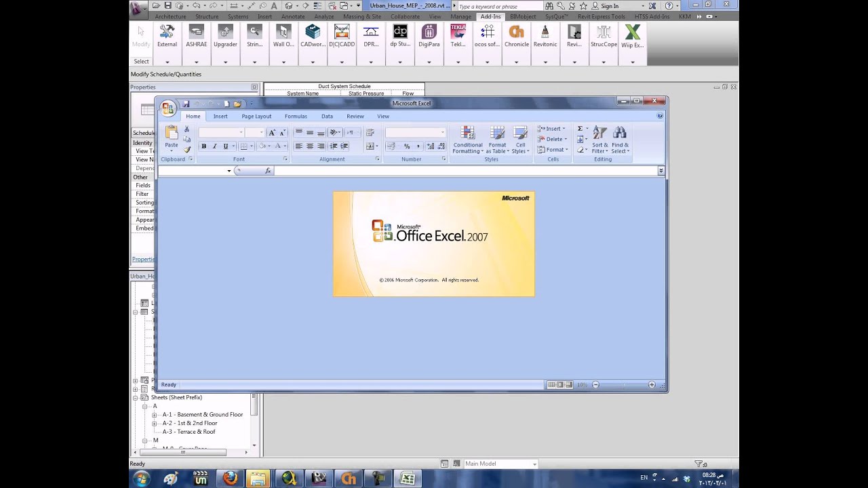Select A-3 - Terrace & Roof sheet
This screenshot has width=868, height=488.
coord(189,432)
